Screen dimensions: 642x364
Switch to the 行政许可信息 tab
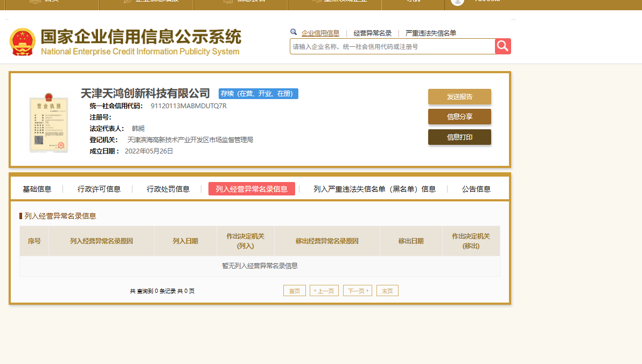99,189
